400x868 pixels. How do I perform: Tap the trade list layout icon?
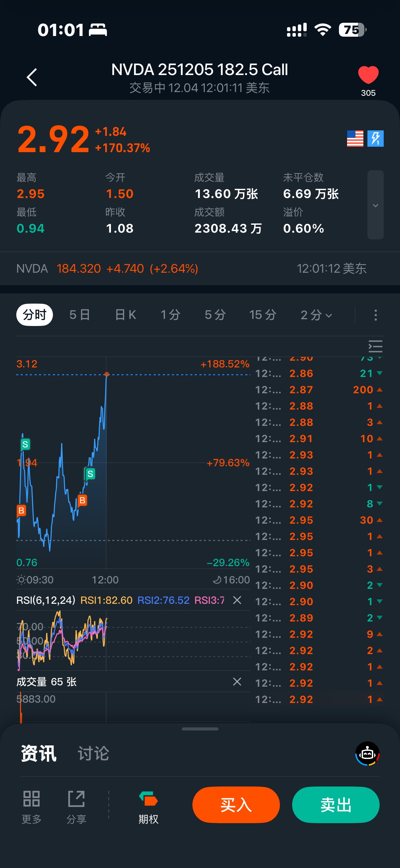375,346
